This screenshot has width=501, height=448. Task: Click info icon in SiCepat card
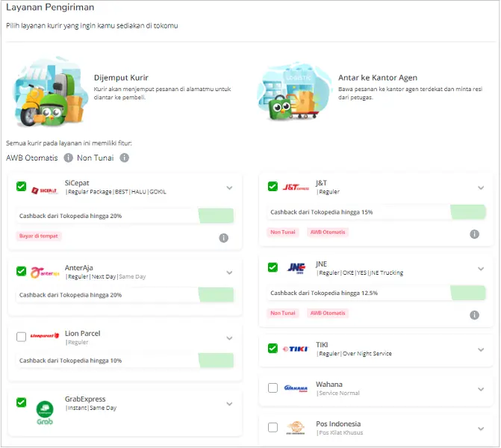[x=223, y=238]
